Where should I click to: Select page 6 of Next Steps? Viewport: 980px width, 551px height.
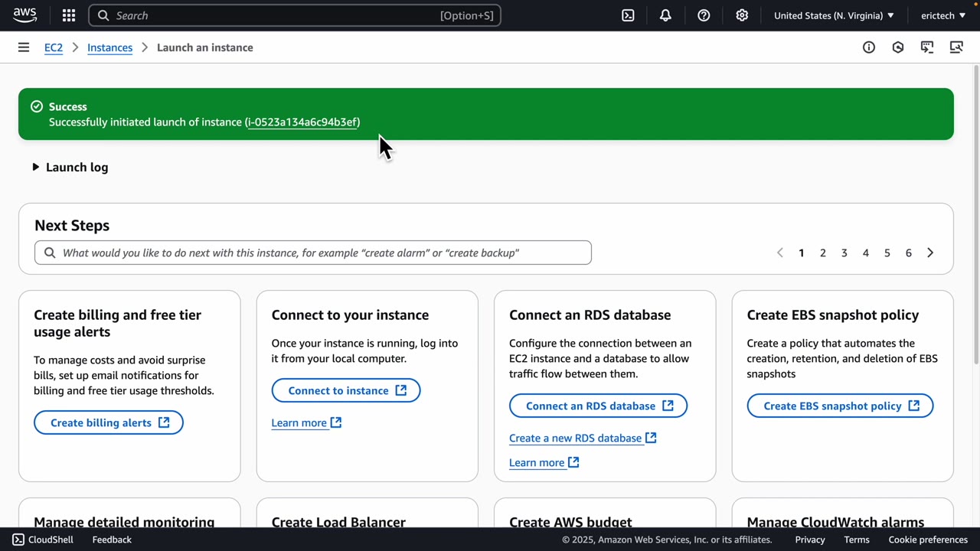click(x=909, y=253)
